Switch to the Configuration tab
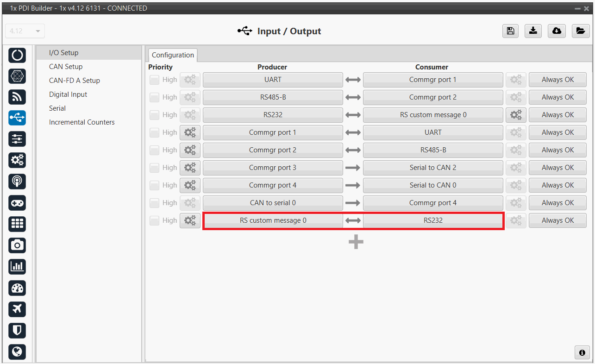Viewport: 595px width, 364px height. (173, 55)
